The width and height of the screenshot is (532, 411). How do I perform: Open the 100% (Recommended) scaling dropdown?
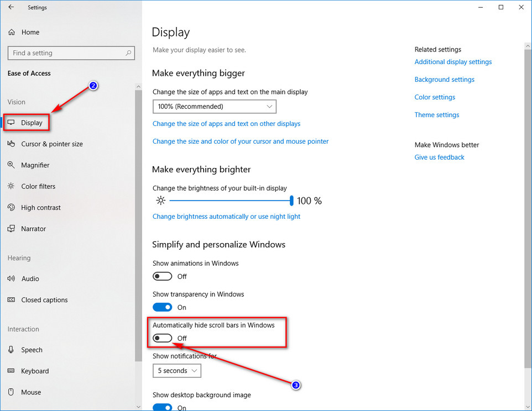point(215,107)
